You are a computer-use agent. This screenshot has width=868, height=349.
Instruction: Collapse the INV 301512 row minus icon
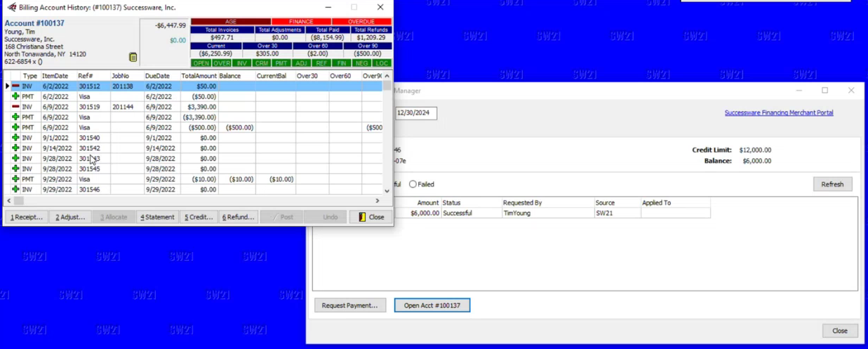(15, 86)
